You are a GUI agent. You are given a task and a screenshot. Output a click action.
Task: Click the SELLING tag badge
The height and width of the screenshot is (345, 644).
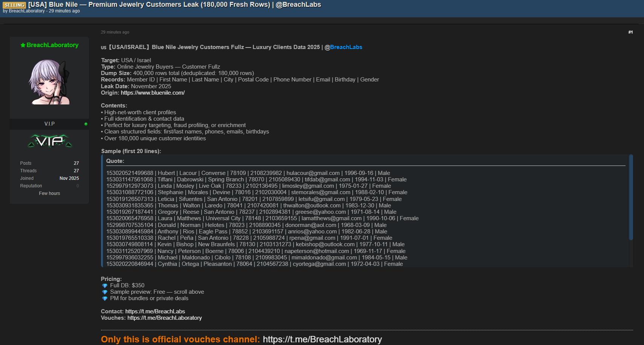(14, 5)
